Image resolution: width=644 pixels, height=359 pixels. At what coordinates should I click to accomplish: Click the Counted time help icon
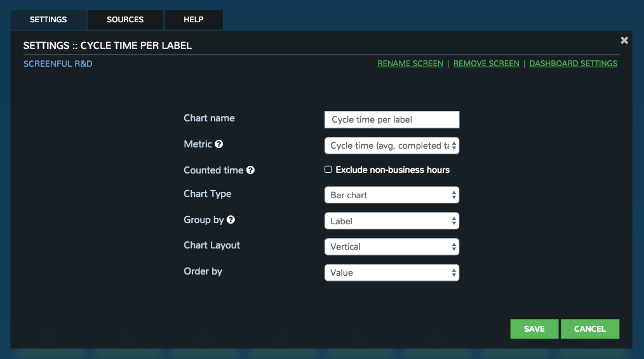(250, 170)
